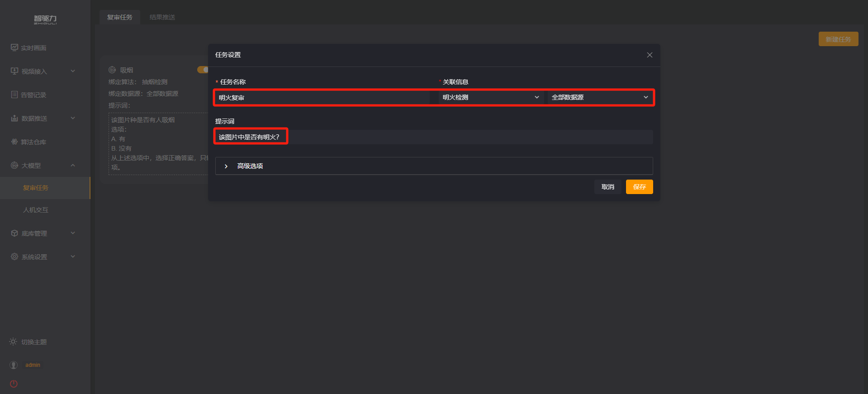The width and height of the screenshot is (868, 394).
Task: Click the 算法仓库 icon in sidebar
Action: pos(14,142)
